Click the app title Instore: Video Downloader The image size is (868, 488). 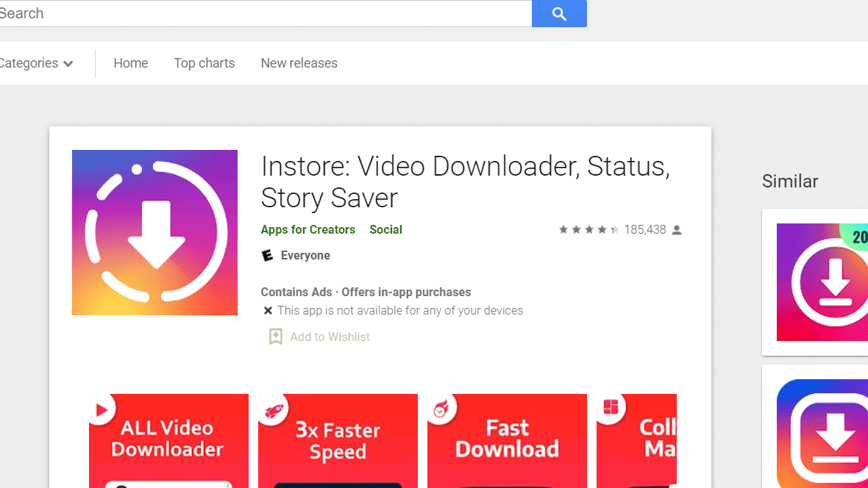465,182
